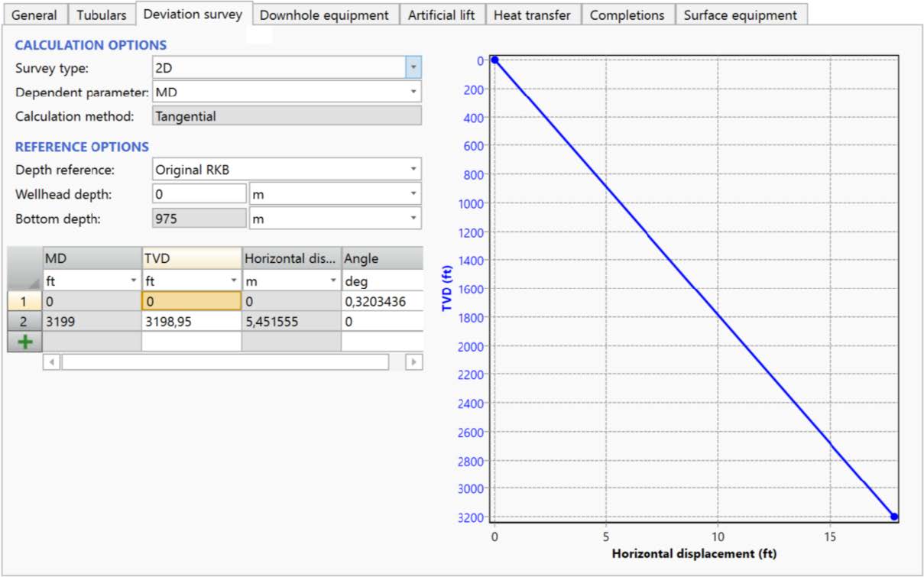The height and width of the screenshot is (577, 924).
Task: Click the bottom endpoint marker on chart
Action: pos(893,517)
